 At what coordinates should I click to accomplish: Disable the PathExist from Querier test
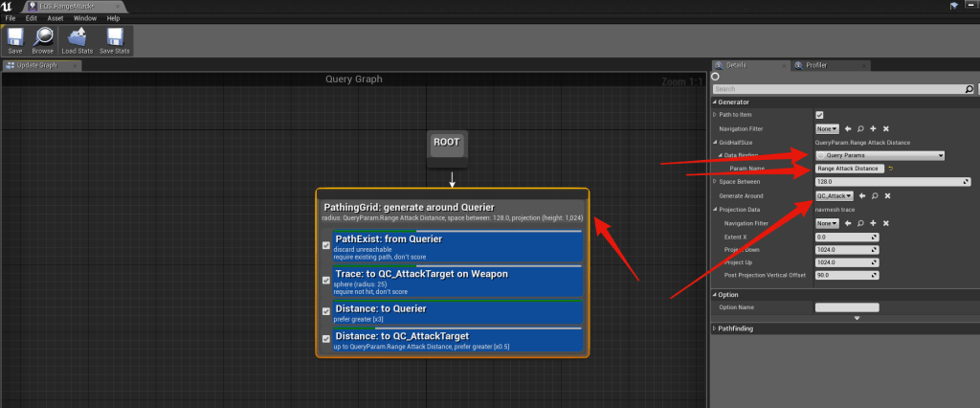point(326,245)
